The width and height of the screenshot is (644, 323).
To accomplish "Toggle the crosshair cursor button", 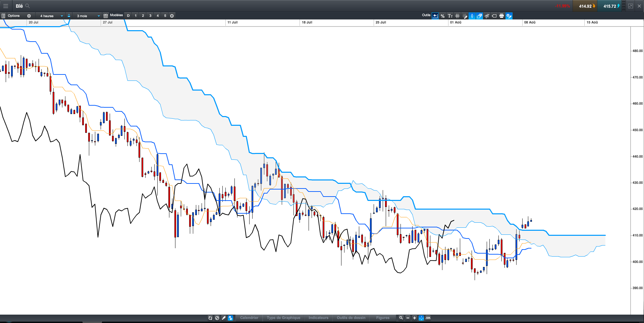I will pos(421,318).
